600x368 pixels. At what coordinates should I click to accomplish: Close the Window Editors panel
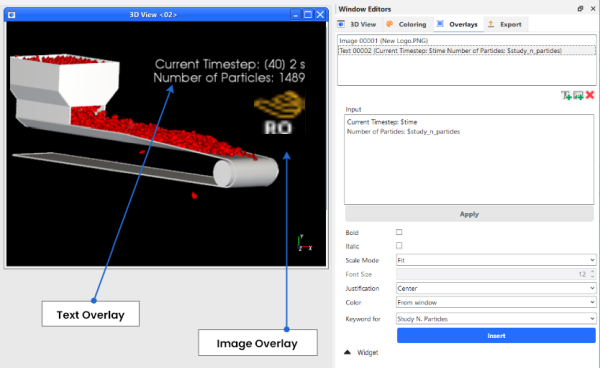pos(593,8)
